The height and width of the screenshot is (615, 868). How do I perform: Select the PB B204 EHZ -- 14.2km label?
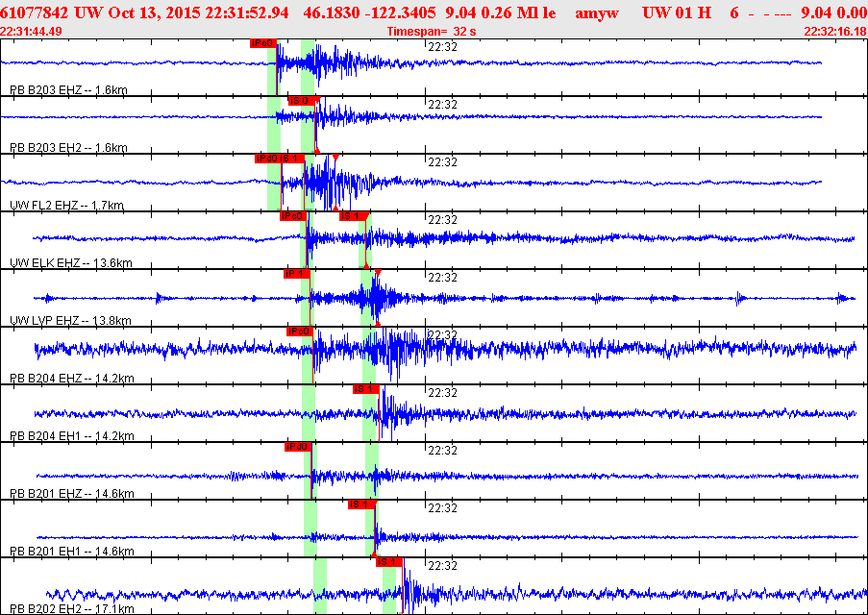(72, 378)
